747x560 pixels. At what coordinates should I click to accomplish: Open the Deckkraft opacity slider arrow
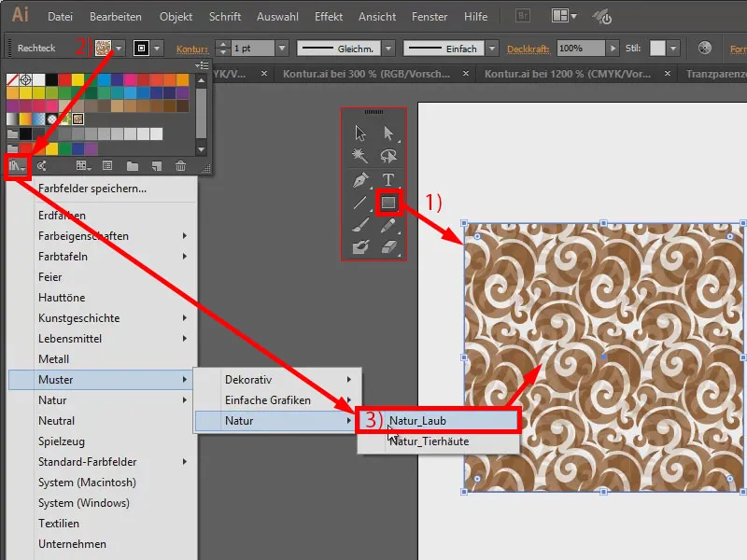613,49
